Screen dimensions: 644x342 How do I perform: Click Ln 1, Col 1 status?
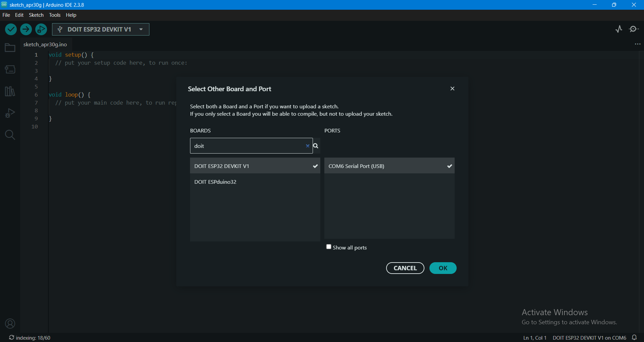535,338
